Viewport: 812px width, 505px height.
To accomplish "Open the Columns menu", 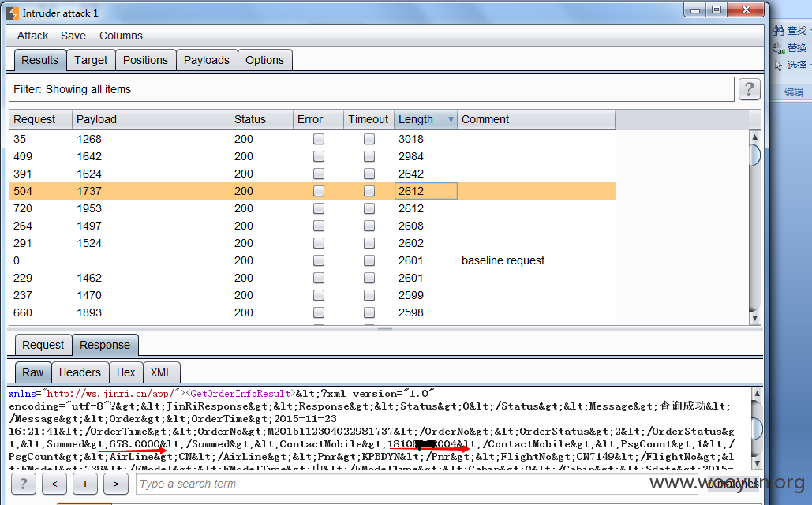I will pyautogui.click(x=121, y=36).
